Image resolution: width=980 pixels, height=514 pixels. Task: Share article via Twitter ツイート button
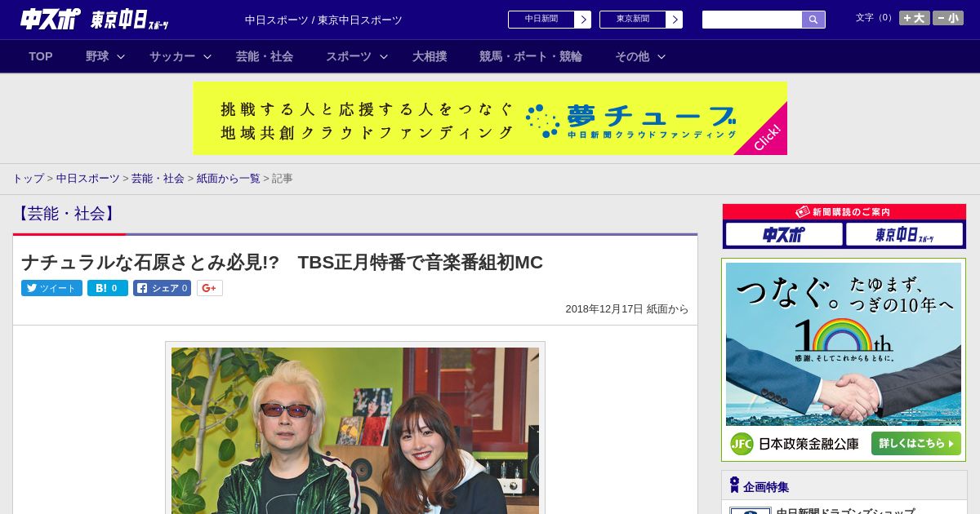point(51,288)
